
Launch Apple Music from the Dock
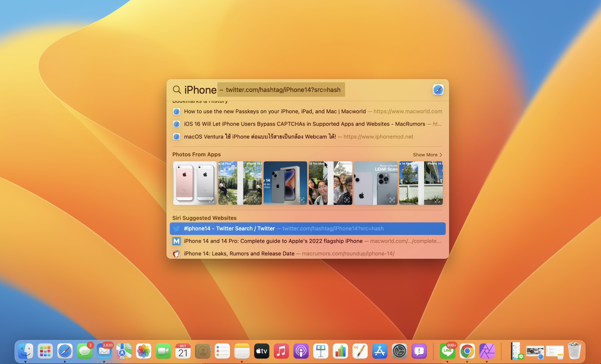pos(281,351)
